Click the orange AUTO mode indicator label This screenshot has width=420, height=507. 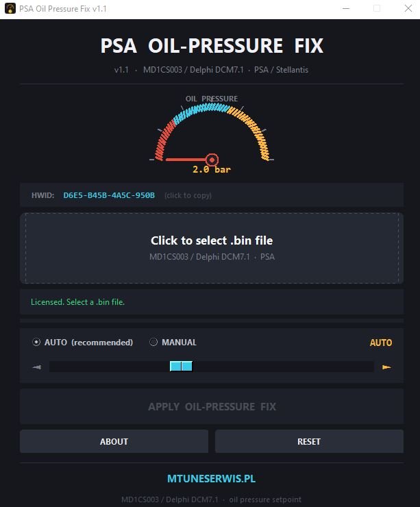(x=381, y=343)
